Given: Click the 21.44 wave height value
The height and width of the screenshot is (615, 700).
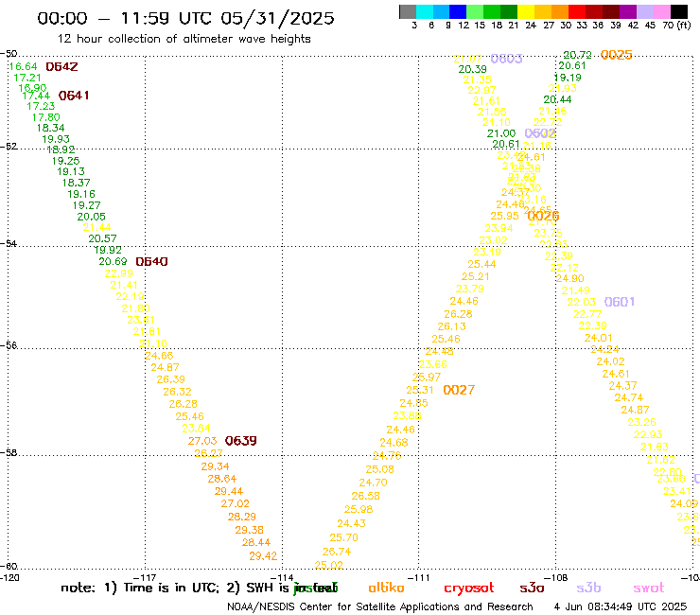Looking at the screenshot, I should pyautogui.click(x=96, y=227).
